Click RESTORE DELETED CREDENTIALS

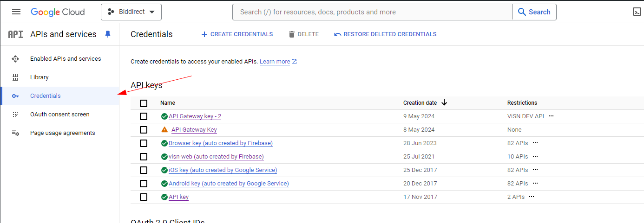[385, 34]
